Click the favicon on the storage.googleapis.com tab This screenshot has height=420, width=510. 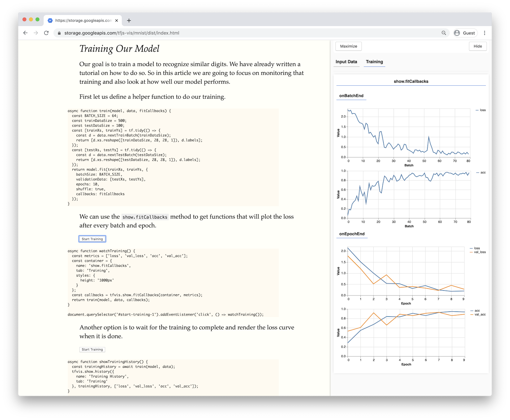[50, 20]
